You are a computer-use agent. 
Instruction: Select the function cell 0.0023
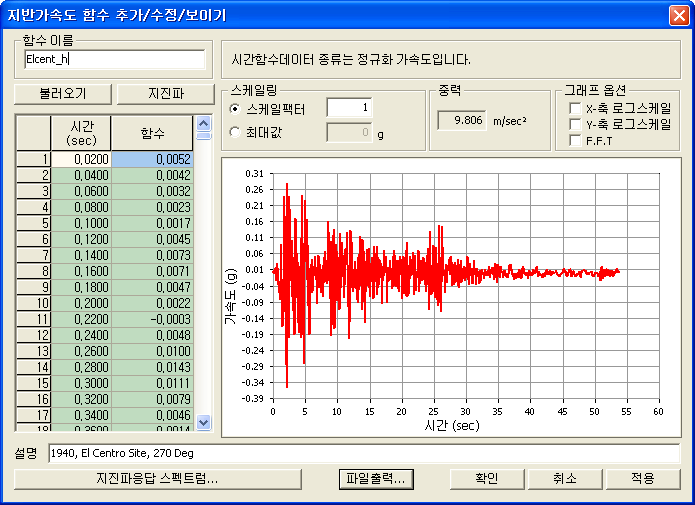(152, 207)
